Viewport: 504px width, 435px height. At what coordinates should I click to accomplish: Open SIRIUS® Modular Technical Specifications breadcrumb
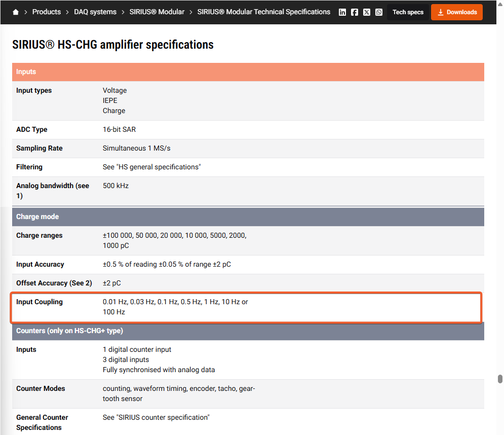tap(263, 12)
